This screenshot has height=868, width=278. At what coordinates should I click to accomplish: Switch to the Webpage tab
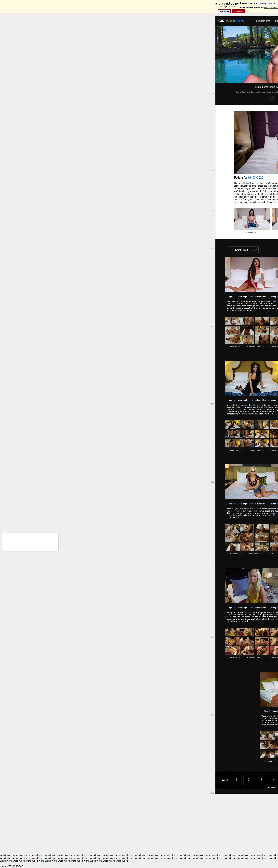[x=224, y=11]
